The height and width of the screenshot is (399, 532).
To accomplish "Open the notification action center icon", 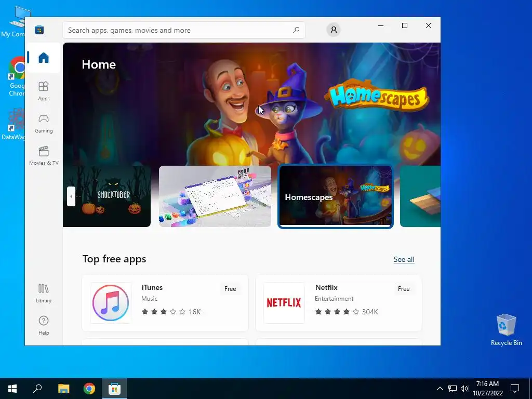I will (515, 389).
